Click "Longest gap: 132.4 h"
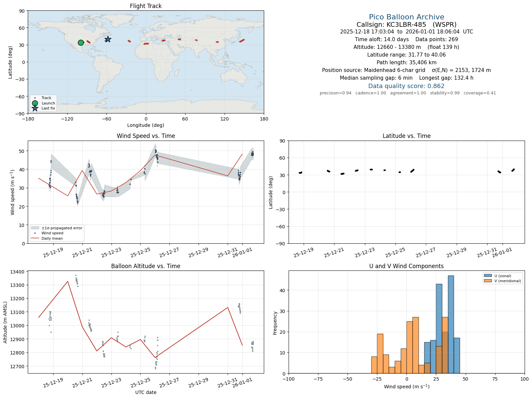The height and width of the screenshot is (398, 532). tap(446, 78)
